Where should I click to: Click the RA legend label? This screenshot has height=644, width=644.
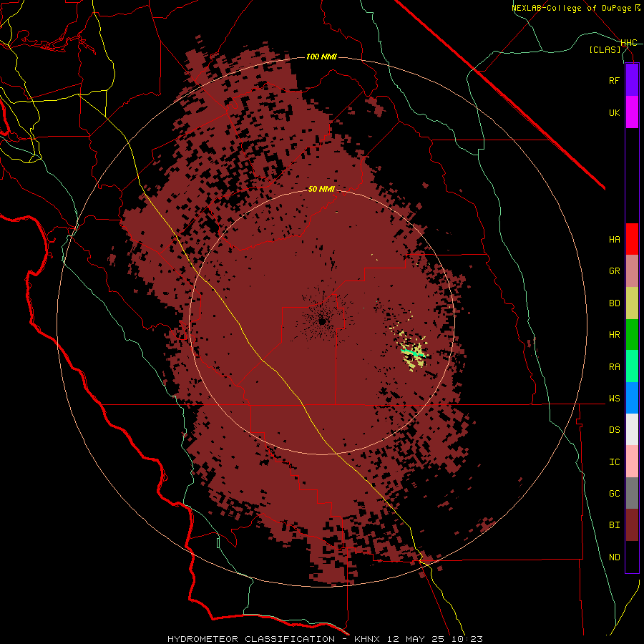coord(614,367)
